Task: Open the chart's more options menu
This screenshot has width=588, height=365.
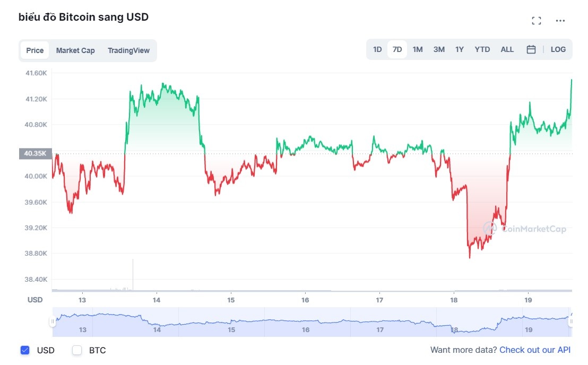Action: tap(560, 20)
